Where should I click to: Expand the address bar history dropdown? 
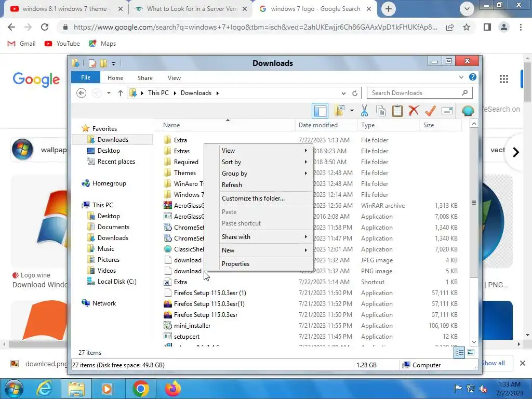[x=344, y=93]
